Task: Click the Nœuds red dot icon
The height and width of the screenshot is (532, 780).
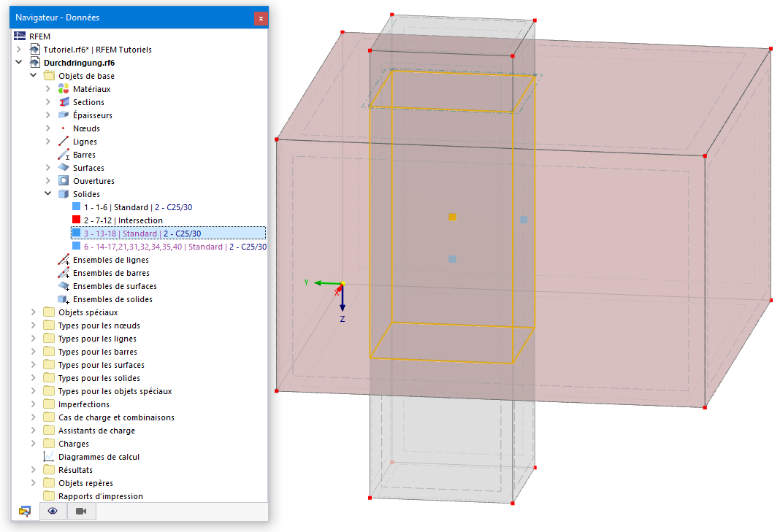Action: (x=64, y=128)
